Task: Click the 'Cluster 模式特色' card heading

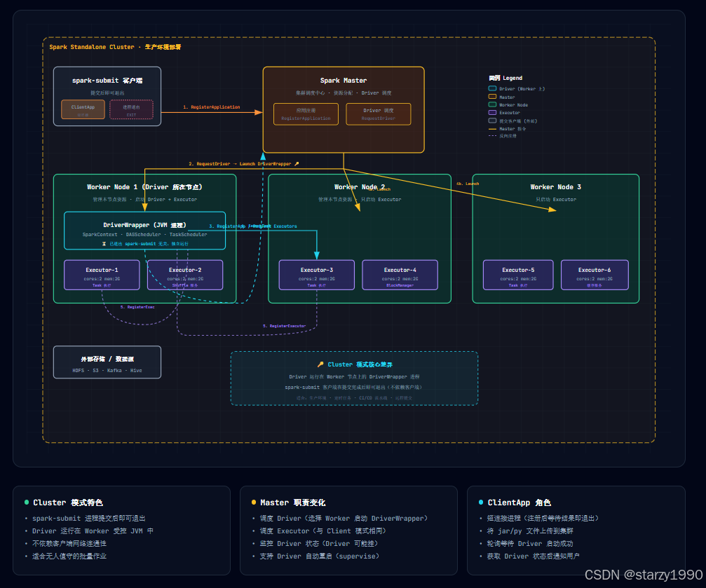Action: [x=67, y=502]
